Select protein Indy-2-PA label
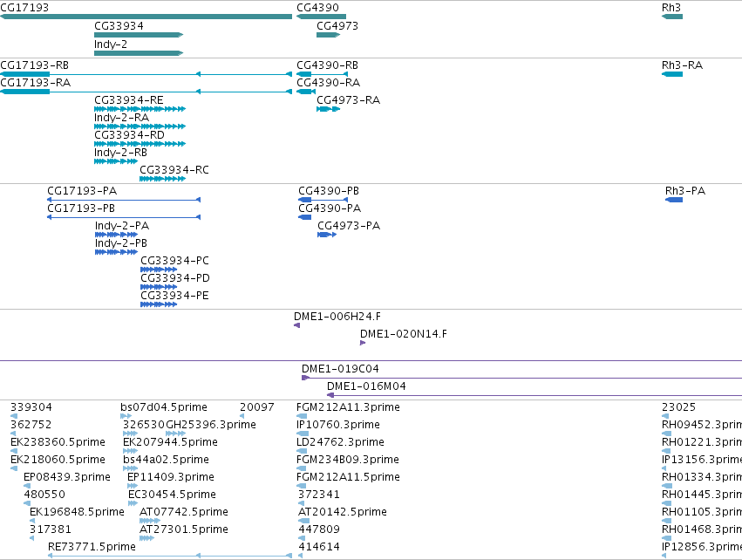This screenshot has width=742, height=560. [x=122, y=226]
